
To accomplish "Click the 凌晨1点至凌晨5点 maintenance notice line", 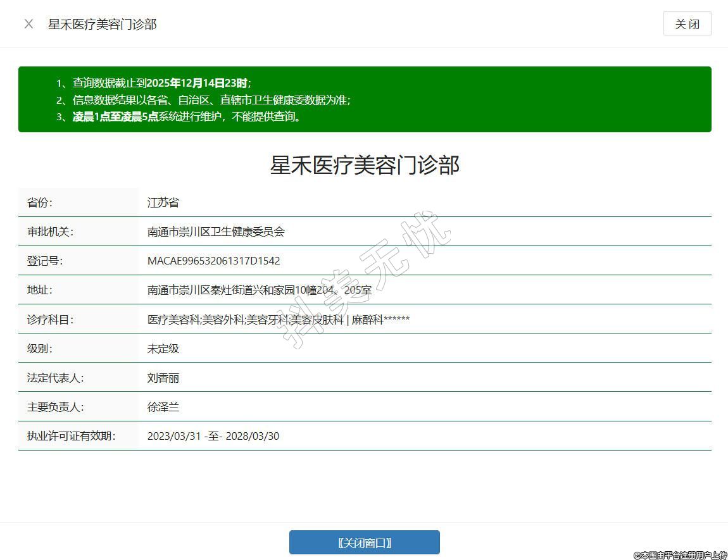I will click(179, 116).
